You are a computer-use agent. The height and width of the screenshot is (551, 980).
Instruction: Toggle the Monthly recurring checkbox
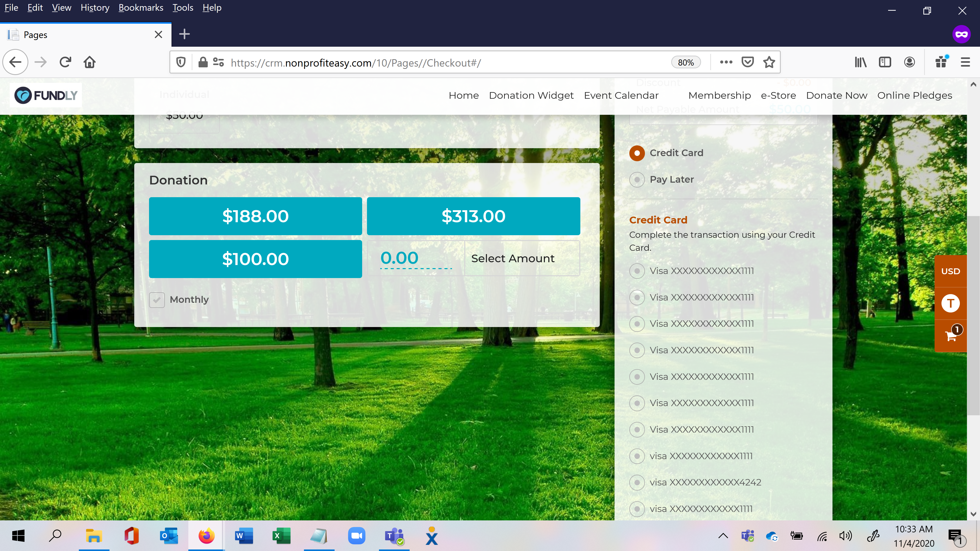click(x=157, y=300)
